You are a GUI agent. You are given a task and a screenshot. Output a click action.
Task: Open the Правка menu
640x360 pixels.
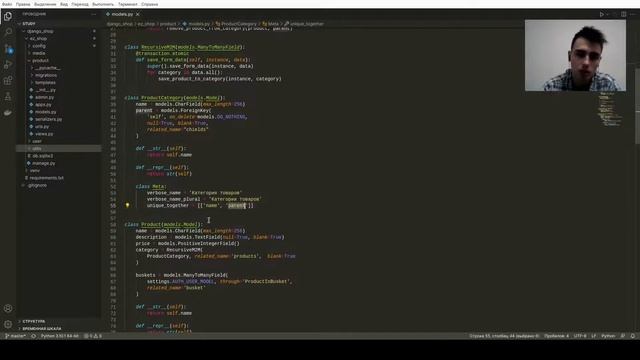23,4
